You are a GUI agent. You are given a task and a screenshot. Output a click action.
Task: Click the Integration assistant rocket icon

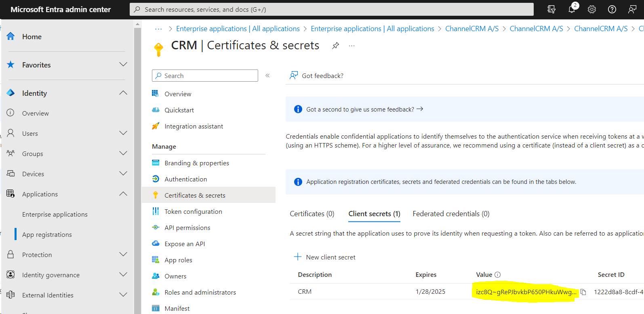[x=156, y=126]
